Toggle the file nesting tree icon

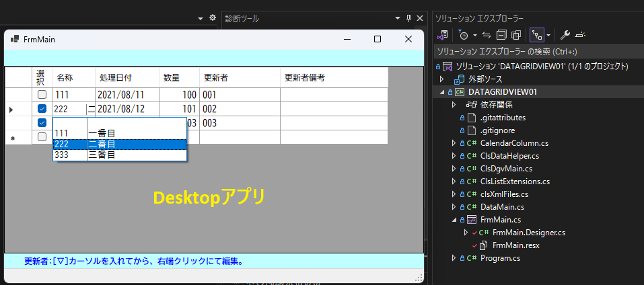point(536,35)
